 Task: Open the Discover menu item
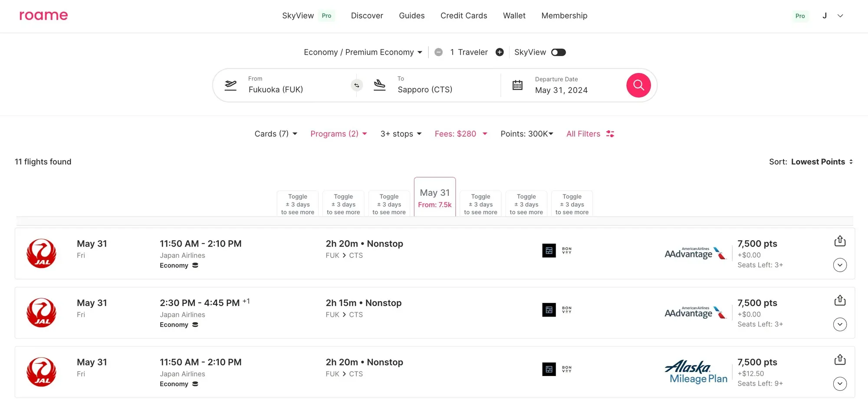[367, 16]
